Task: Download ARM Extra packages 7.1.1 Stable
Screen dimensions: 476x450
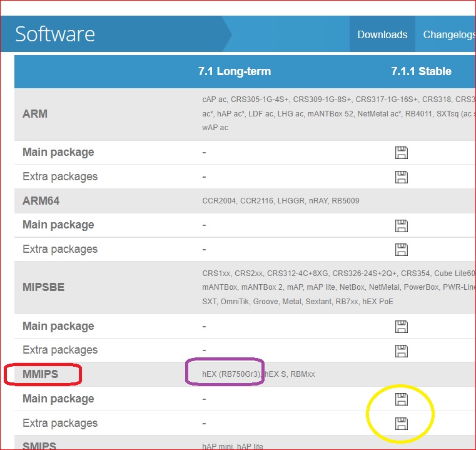Action: pos(402,177)
